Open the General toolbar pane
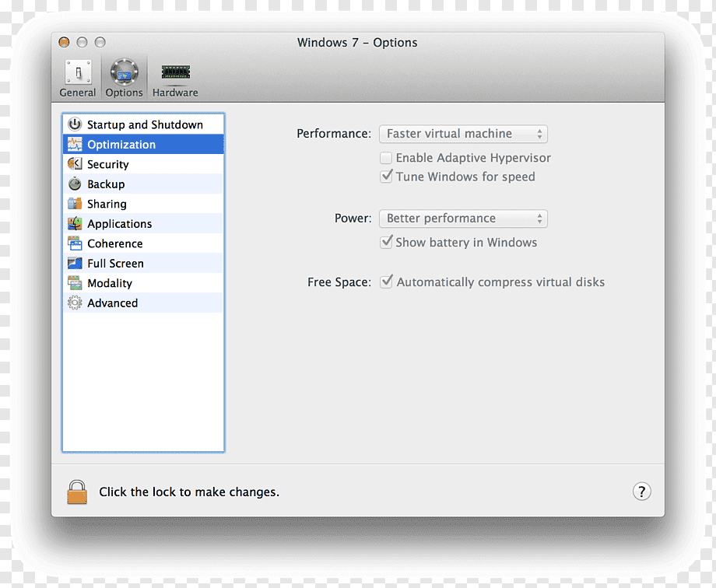 point(78,79)
